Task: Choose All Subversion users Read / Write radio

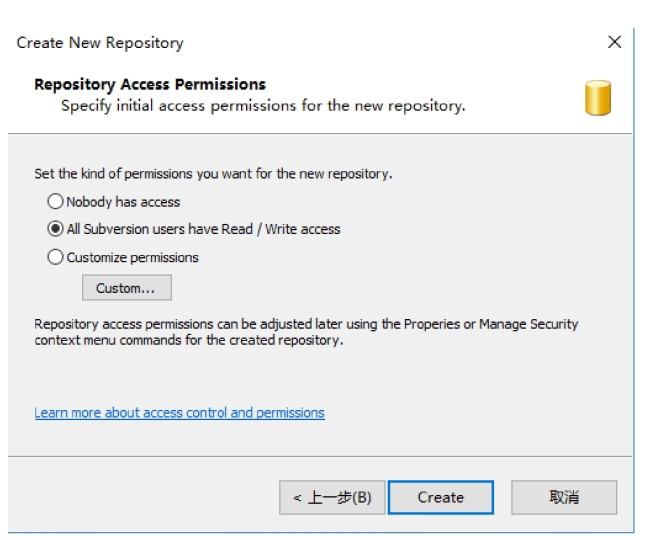Action: coord(55,229)
